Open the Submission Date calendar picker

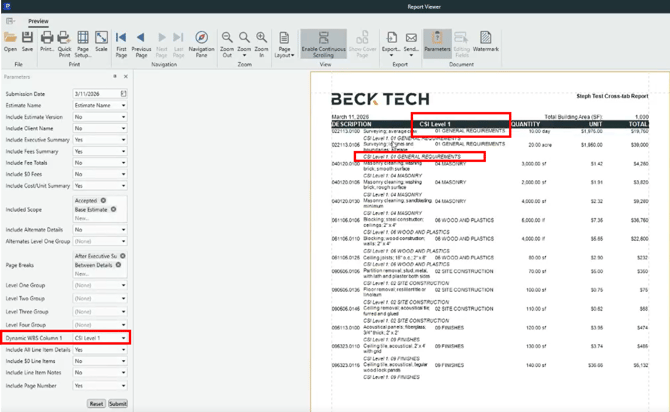coord(123,94)
